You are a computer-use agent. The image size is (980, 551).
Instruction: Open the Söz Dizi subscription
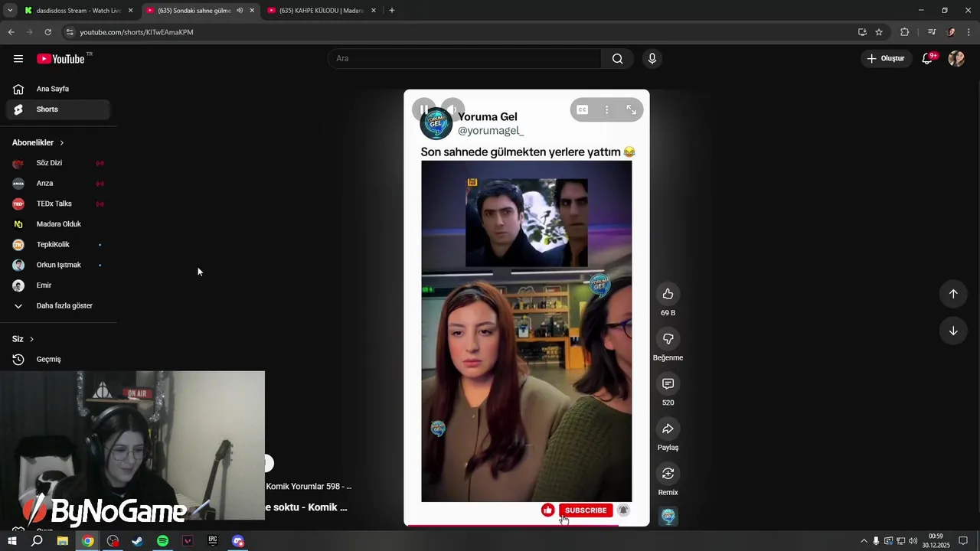[x=58, y=163]
